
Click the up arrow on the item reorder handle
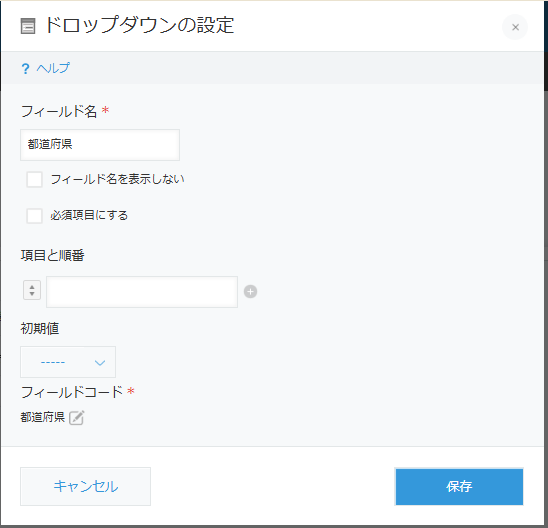click(32, 287)
